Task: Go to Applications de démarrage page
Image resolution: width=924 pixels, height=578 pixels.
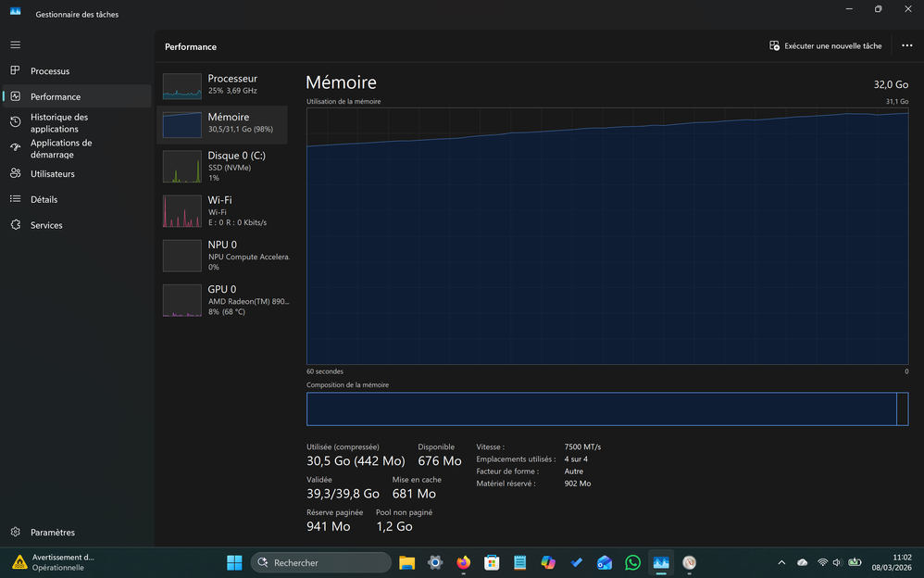Action: pyautogui.click(x=61, y=148)
